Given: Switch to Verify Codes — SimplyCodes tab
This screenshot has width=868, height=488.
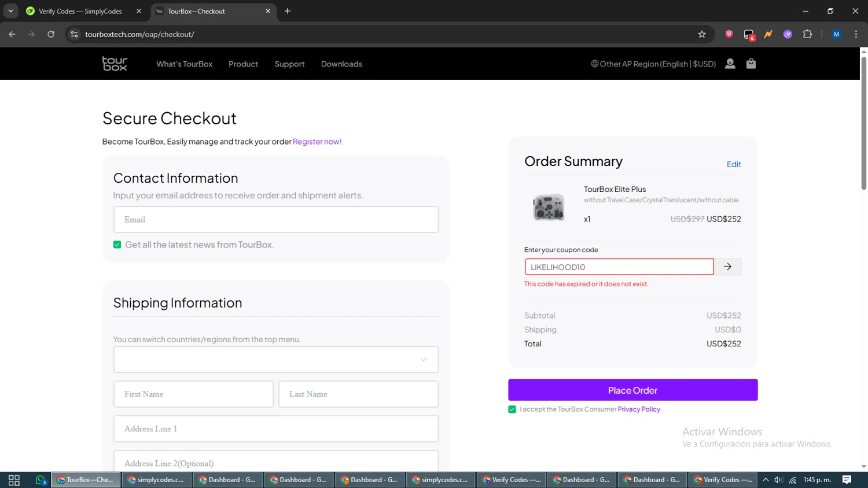Looking at the screenshot, I should coord(84,11).
